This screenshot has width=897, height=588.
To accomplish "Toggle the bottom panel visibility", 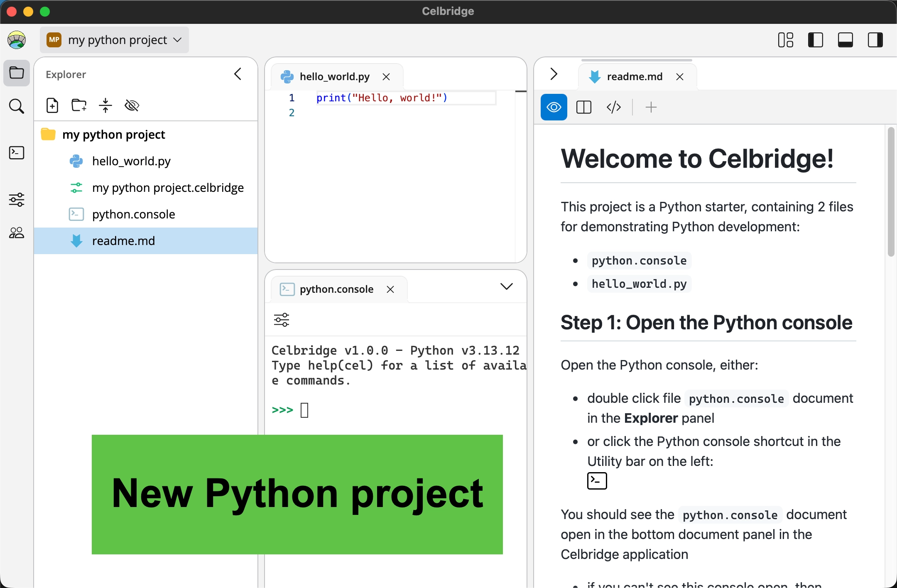I will [846, 40].
